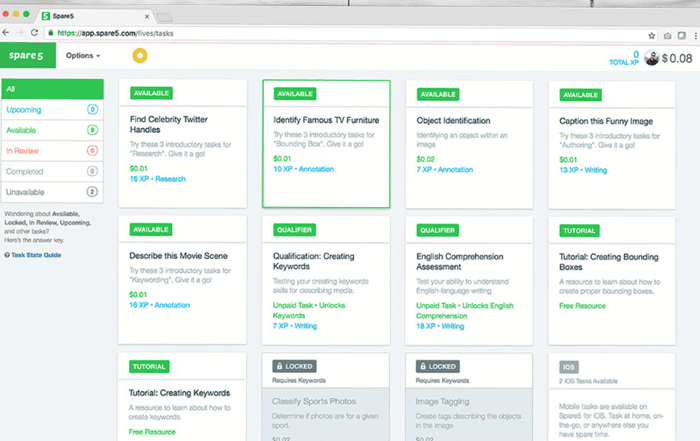The width and height of the screenshot is (700, 441).
Task: Click the iOS badge on mobile tasks card
Action: pos(569,367)
